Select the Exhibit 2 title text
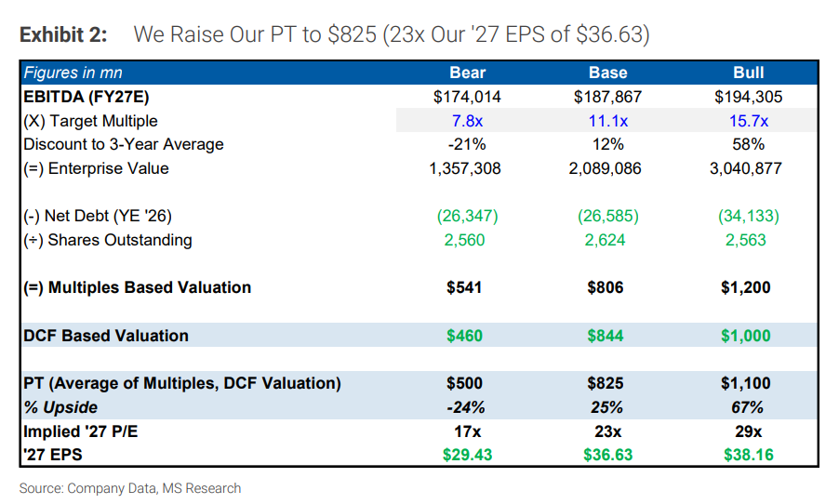 (335, 35)
